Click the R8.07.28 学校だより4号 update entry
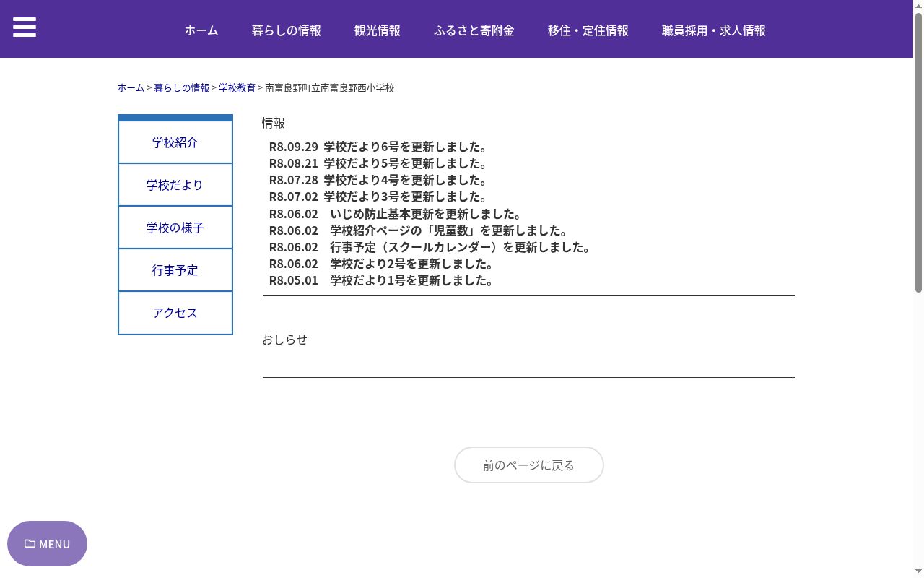Image resolution: width=924 pixels, height=578 pixels. [x=380, y=180]
